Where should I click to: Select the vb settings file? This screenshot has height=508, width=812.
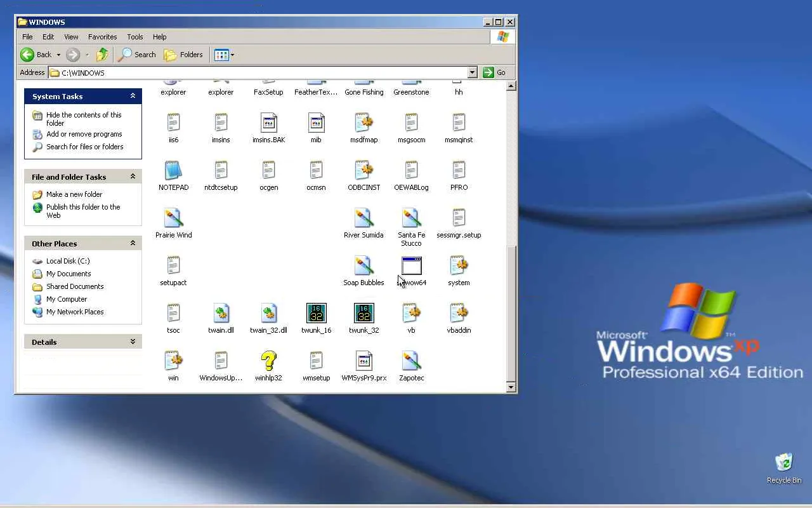pyautogui.click(x=411, y=313)
